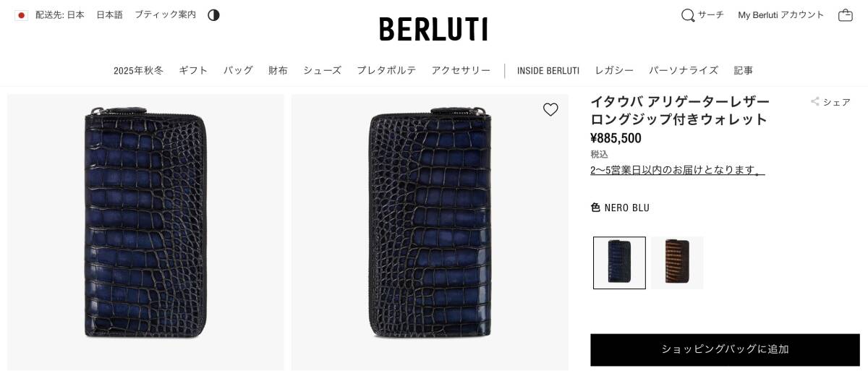This screenshot has height=371, width=868.
Task: Click the search magnifier icon
Action: (x=688, y=15)
